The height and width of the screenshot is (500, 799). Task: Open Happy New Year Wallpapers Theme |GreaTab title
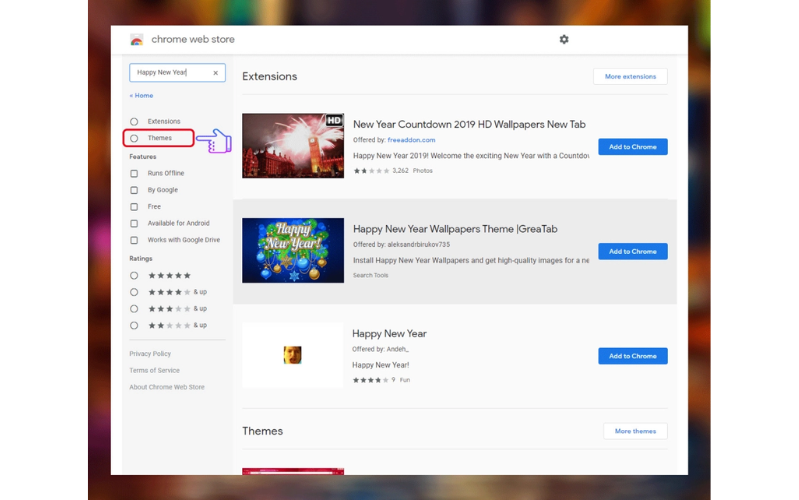455,229
